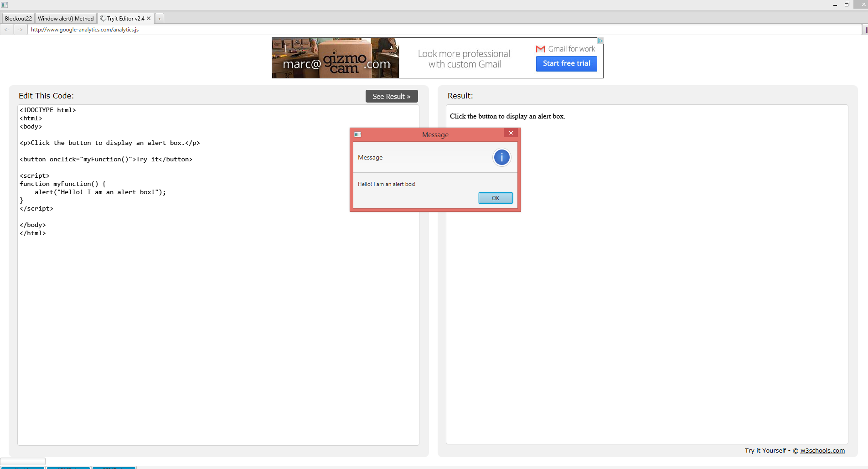Click the Gmail logo in the banner ad

click(540, 48)
